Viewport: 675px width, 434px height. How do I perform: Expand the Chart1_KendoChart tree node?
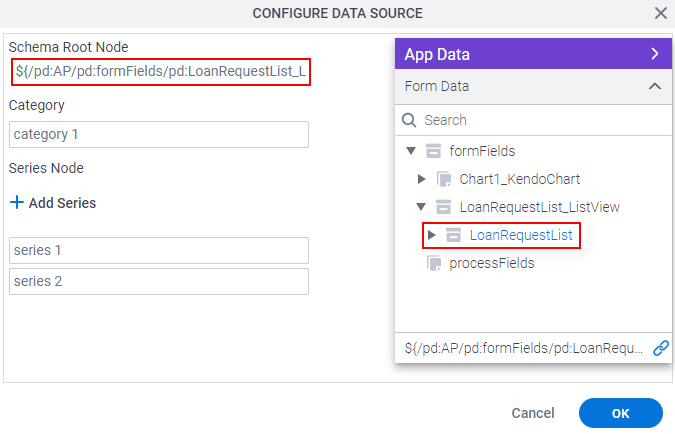[x=422, y=179]
